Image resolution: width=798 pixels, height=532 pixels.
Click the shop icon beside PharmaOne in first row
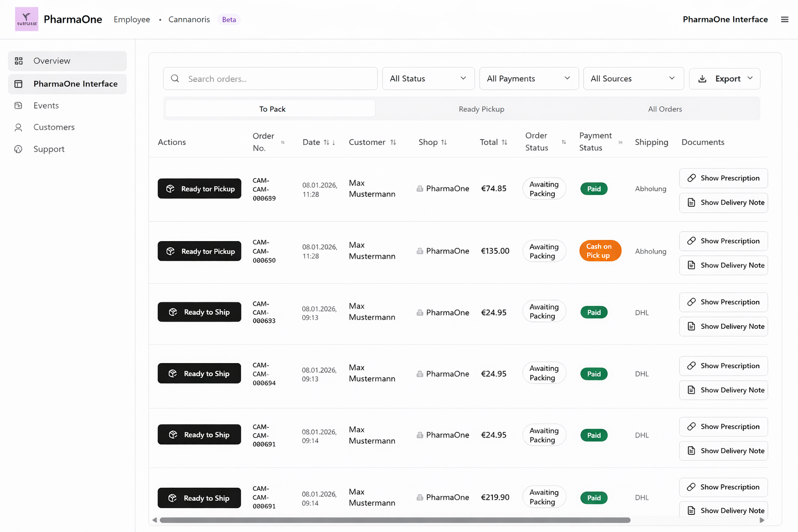pos(420,189)
